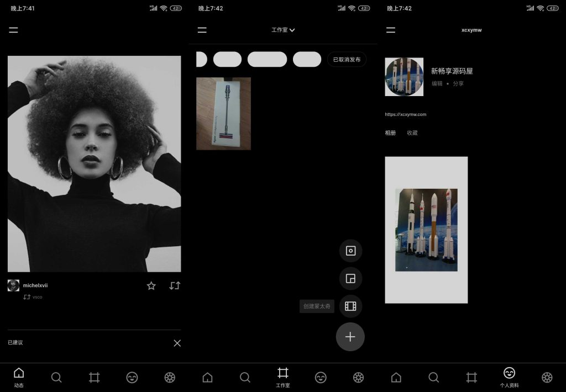
Task: Select the collage creation icon
Action: [350, 279]
